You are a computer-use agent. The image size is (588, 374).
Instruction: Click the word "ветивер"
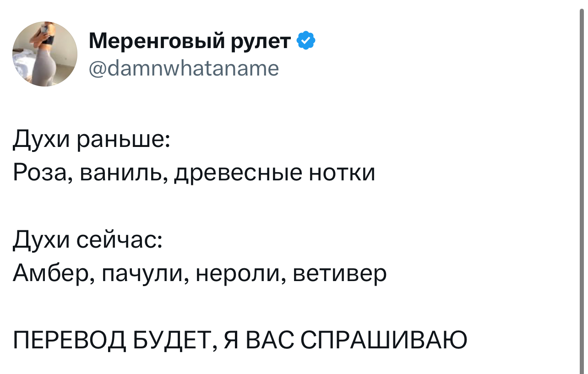339,274
